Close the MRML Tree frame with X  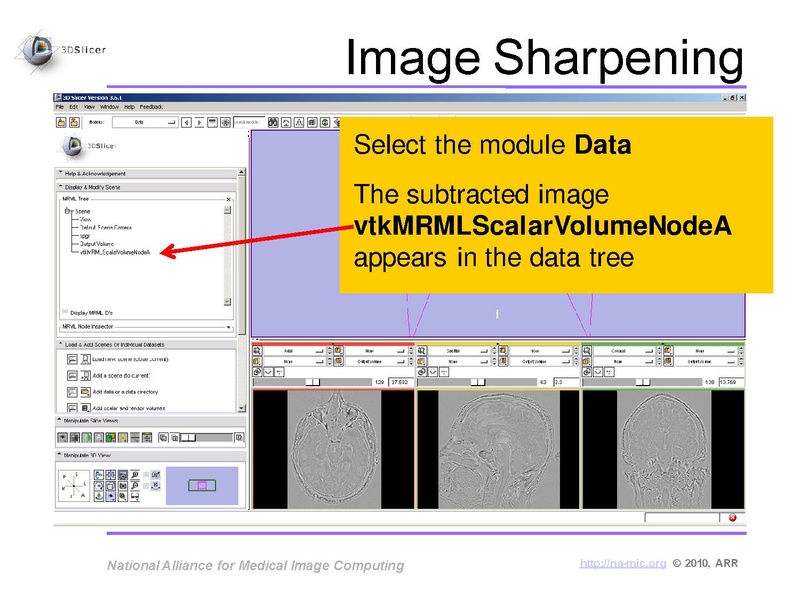tap(228, 199)
